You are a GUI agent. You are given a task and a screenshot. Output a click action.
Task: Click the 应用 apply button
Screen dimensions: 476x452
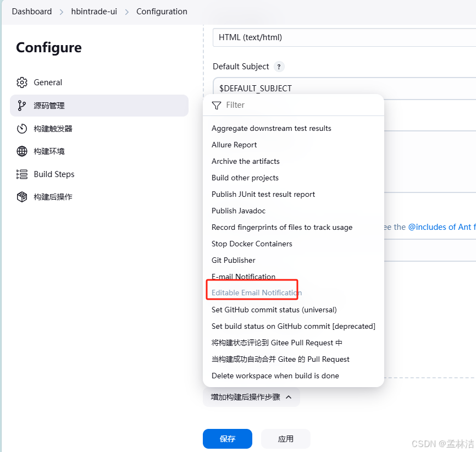[x=286, y=439]
